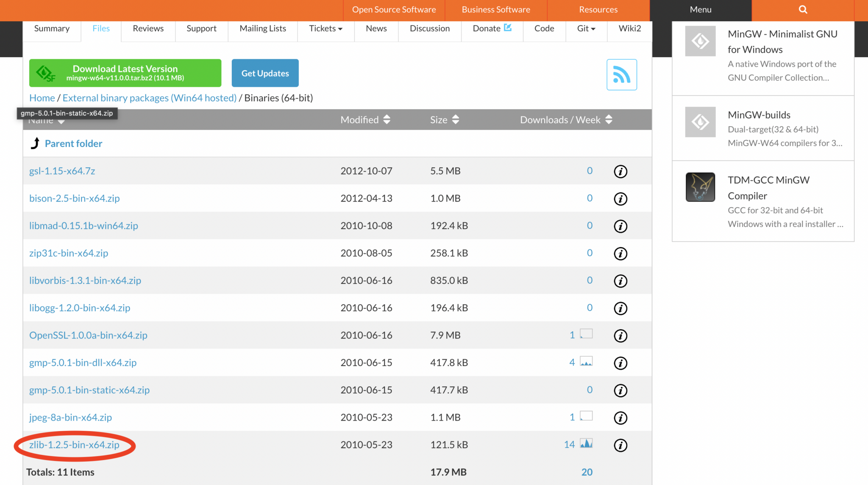Open the Resources menu

pos(598,9)
